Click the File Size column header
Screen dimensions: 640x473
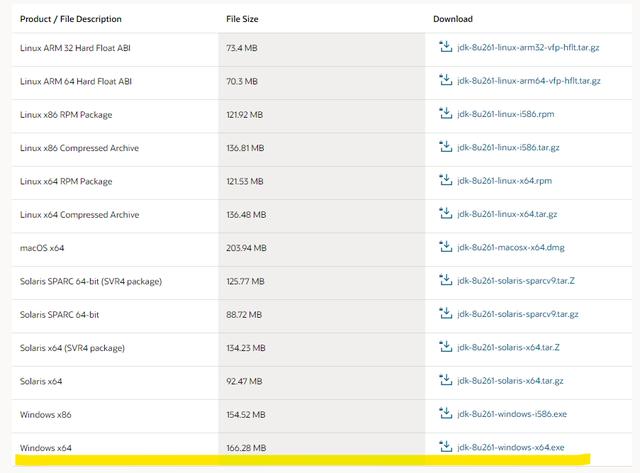[242, 19]
